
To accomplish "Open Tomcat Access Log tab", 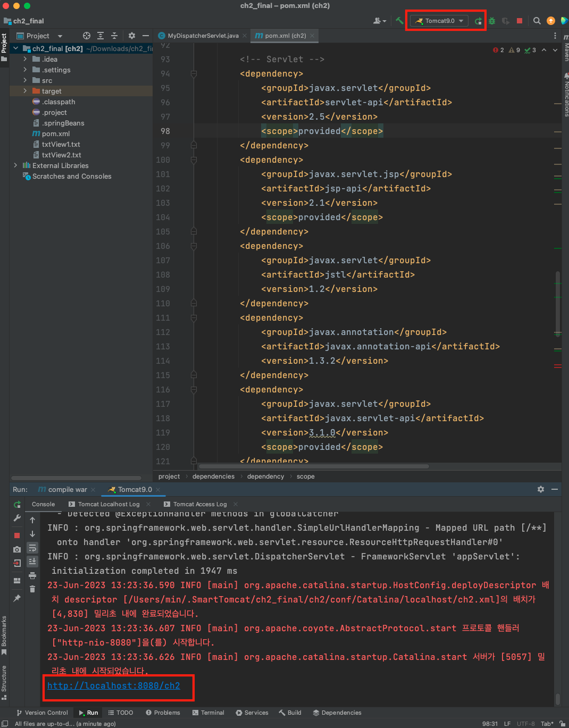I will tap(200, 504).
